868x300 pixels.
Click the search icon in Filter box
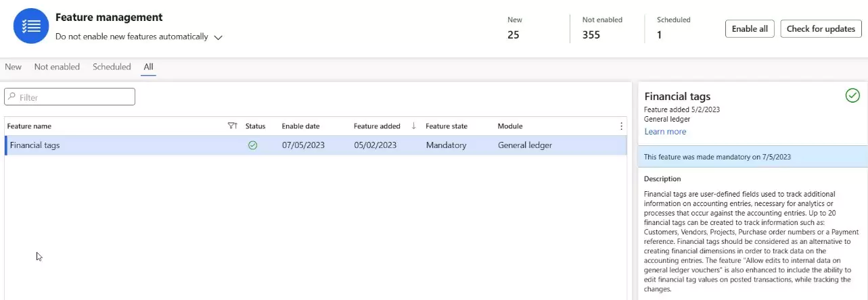pos(12,97)
